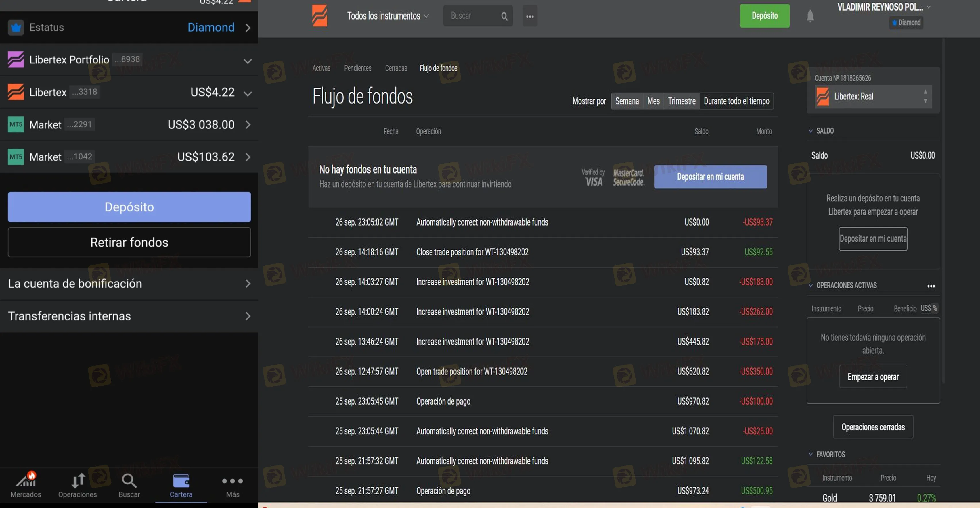Viewport: 980px width, 508px height.
Task: Click the Libertex logo in top header
Action: [319, 16]
